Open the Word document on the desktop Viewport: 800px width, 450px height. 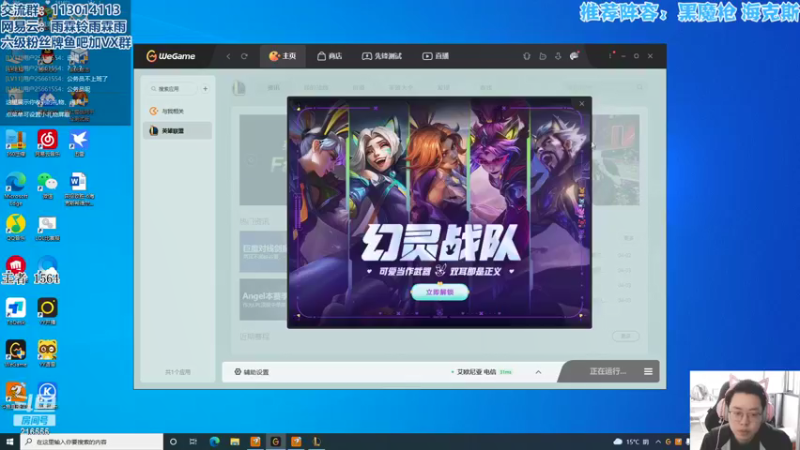(79, 189)
